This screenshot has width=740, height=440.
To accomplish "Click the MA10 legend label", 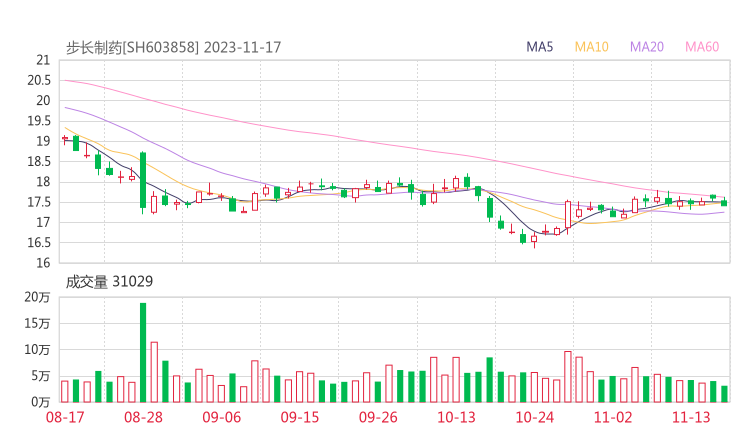I will tap(591, 47).
